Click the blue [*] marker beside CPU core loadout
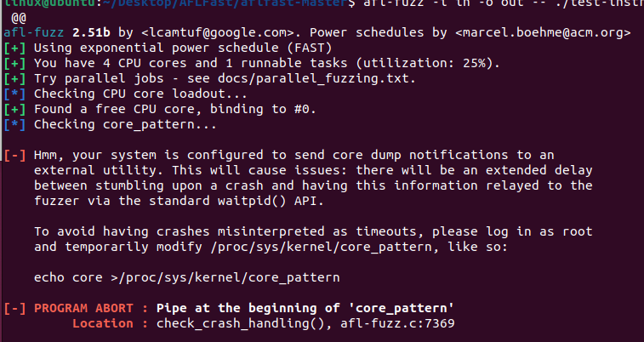Image resolution: width=644 pixels, height=342 pixels. 14,94
